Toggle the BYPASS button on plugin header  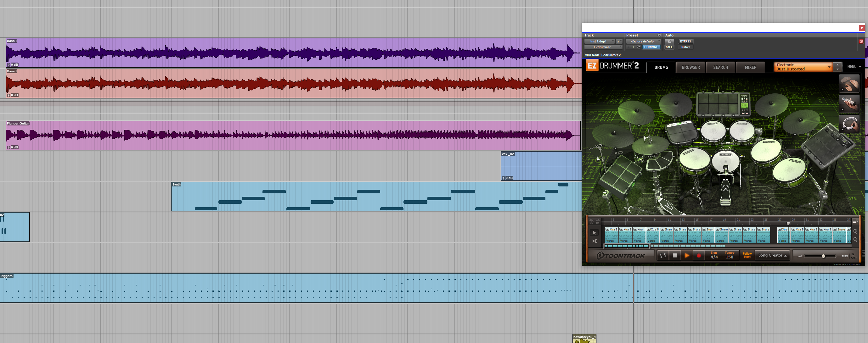(685, 41)
